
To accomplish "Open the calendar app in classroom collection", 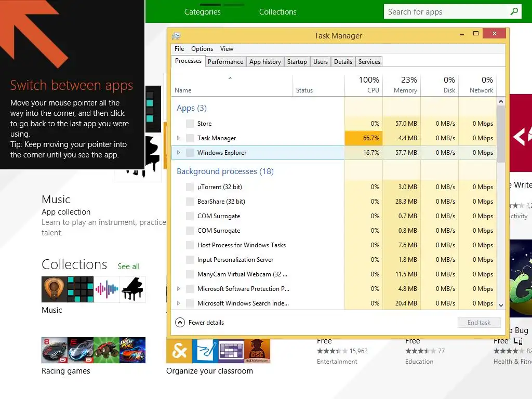I will click(x=231, y=350).
